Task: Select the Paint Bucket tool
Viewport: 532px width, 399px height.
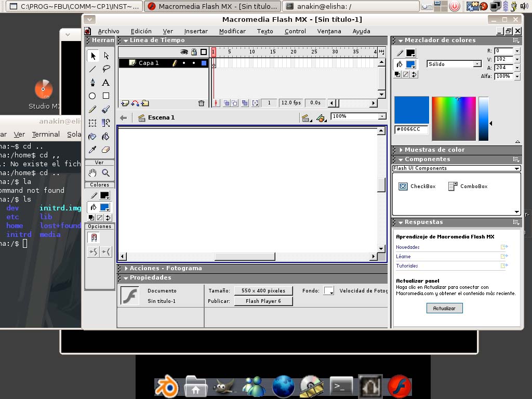Action: pyautogui.click(x=106, y=137)
